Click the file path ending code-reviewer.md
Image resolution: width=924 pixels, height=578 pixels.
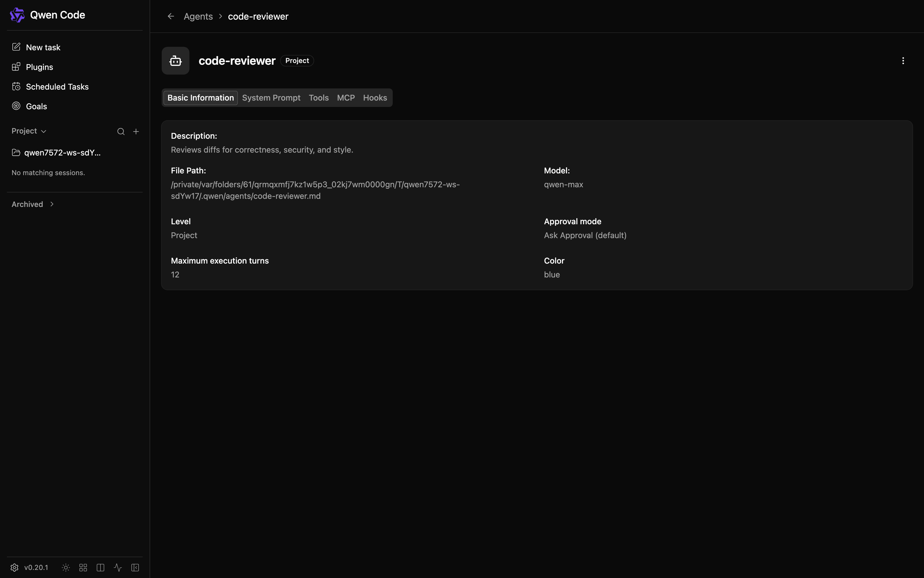coord(315,190)
